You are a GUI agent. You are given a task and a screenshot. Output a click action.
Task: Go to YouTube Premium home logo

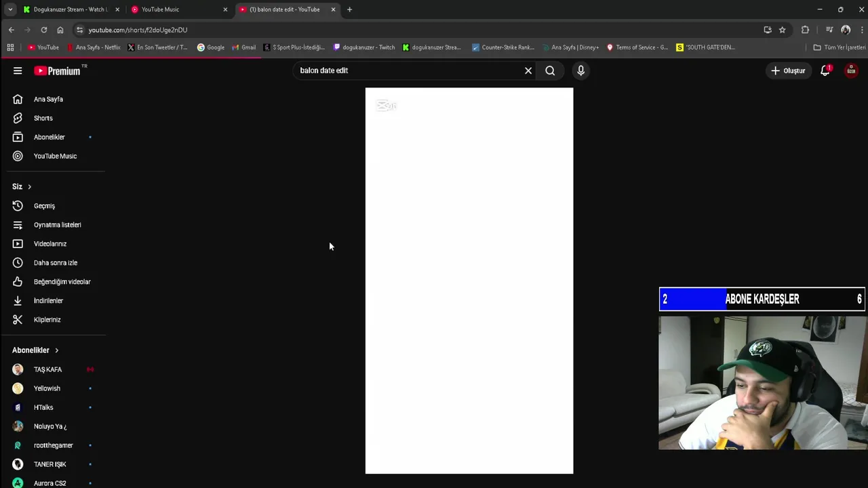(x=57, y=70)
